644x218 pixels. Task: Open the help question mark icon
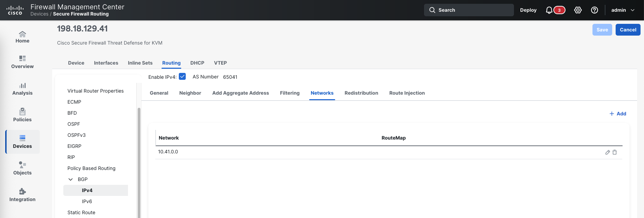[594, 10]
